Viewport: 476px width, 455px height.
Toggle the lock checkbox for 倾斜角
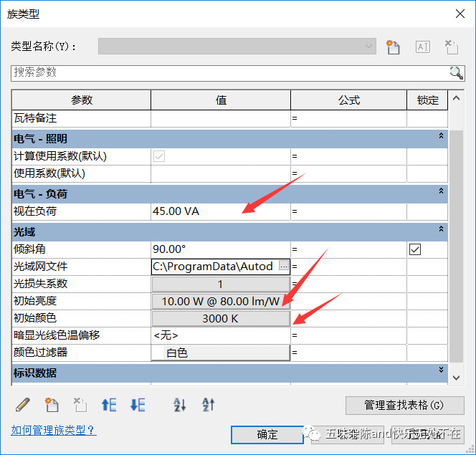click(415, 249)
